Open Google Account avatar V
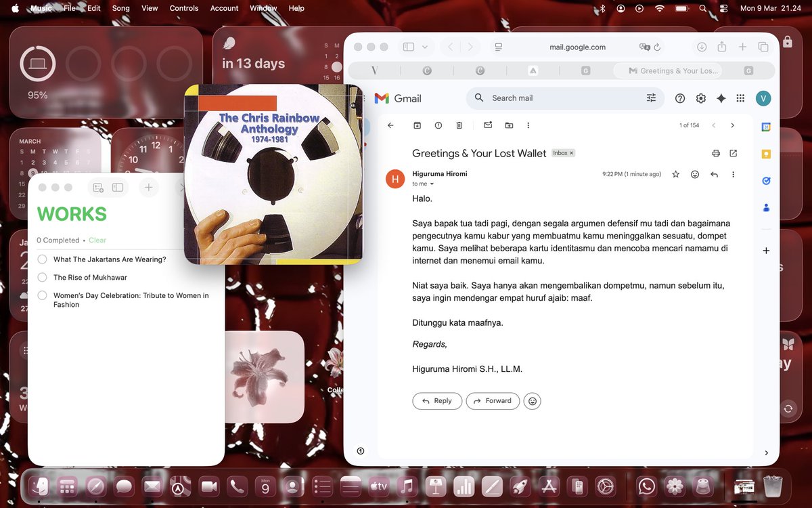 click(763, 98)
